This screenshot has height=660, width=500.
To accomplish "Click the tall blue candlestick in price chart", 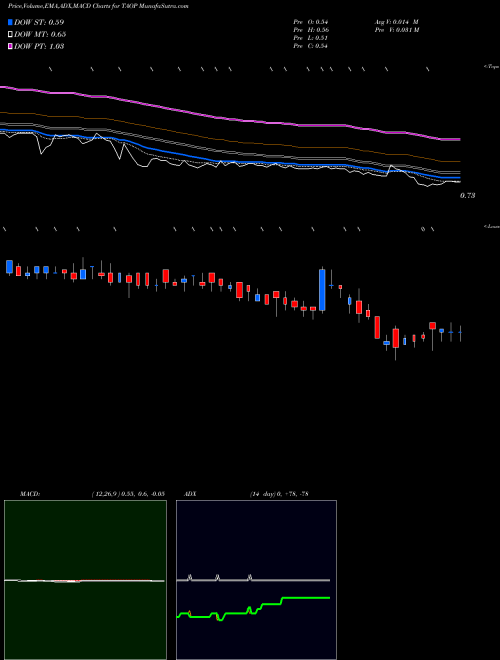I will coord(322,290).
